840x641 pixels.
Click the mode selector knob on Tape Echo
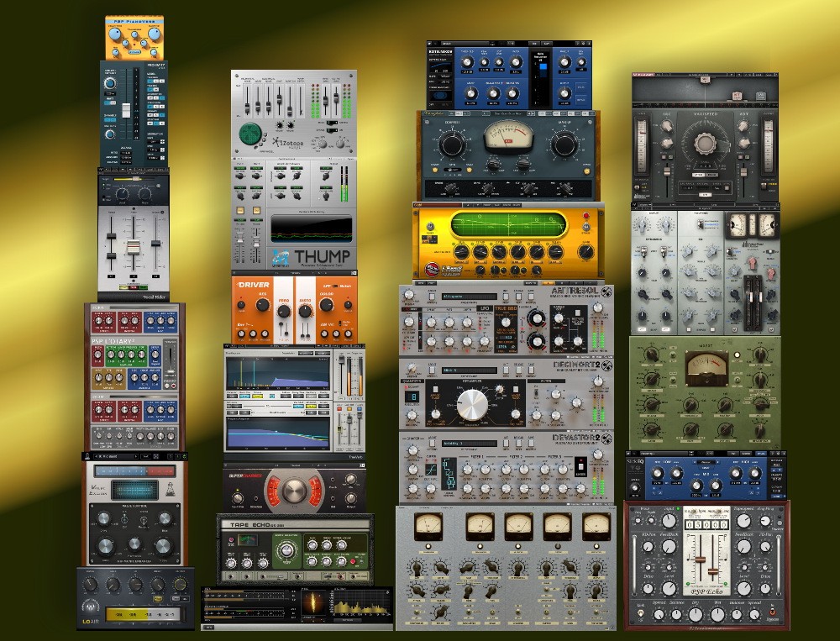coord(286,550)
